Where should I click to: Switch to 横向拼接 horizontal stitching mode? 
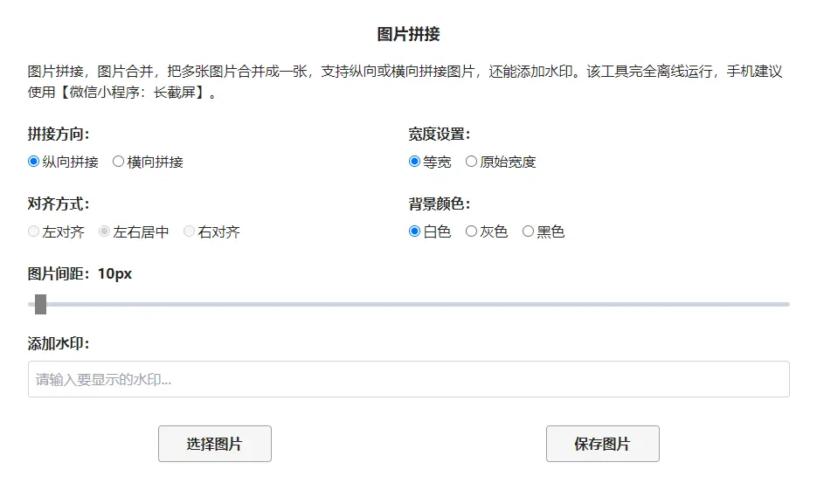point(118,162)
